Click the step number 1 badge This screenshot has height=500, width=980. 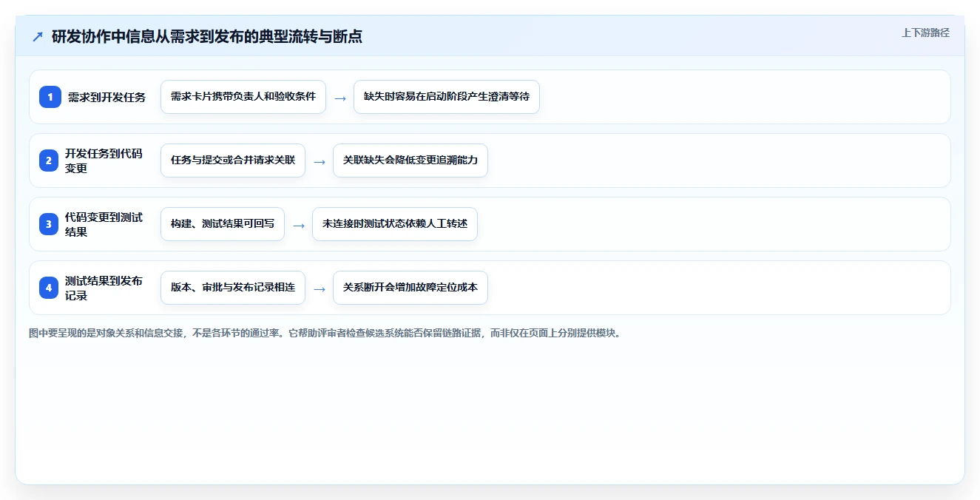click(x=50, y=97)
